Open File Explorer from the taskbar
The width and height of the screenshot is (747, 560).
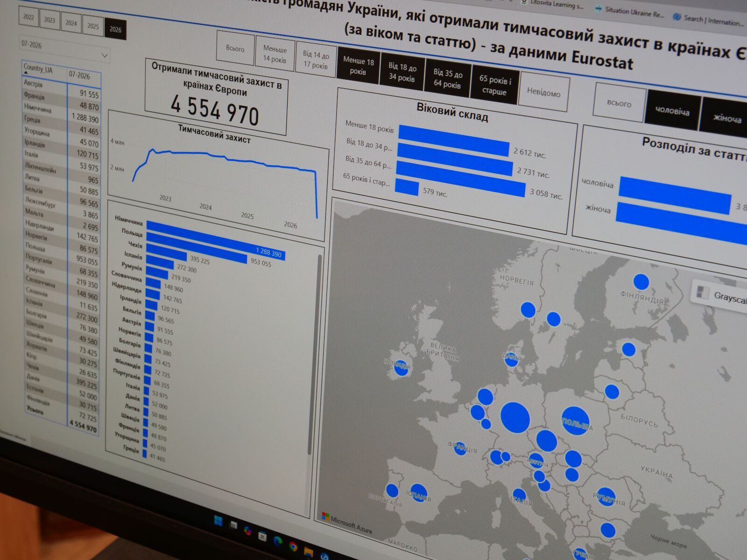(x=309, y=552)
